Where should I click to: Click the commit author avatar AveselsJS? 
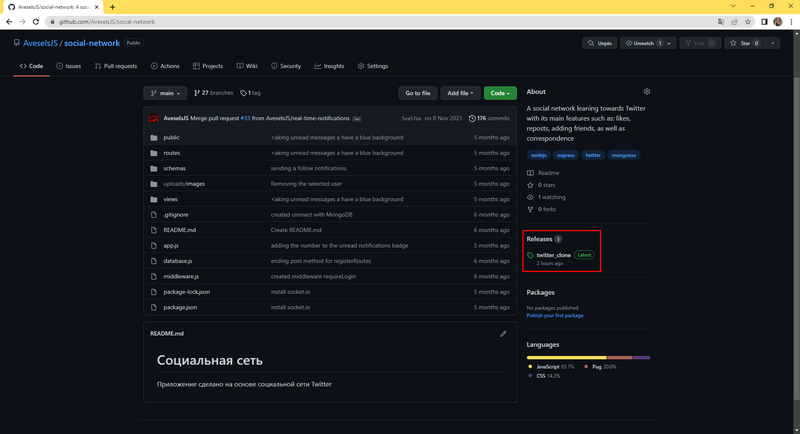point(154,118)
